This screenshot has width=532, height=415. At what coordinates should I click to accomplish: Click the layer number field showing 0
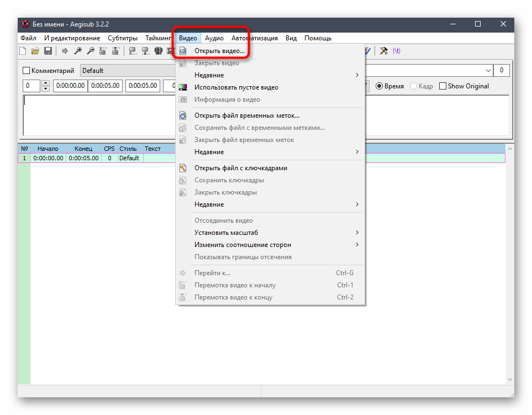click(x=31, y=86)
